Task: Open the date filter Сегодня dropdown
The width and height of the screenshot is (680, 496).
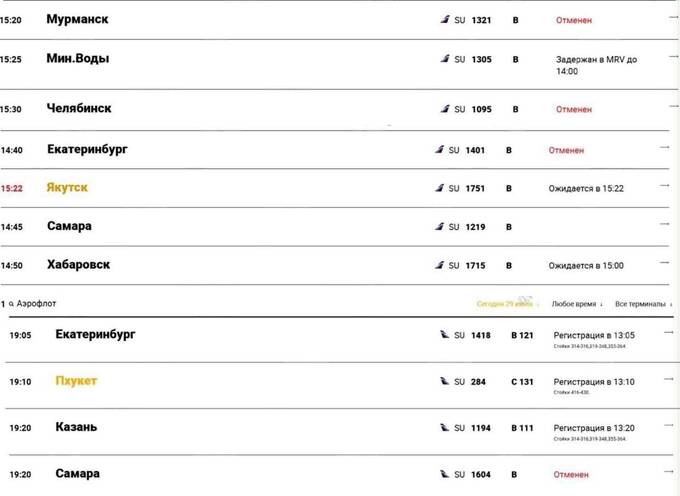Action: click(x=507, y=303)
